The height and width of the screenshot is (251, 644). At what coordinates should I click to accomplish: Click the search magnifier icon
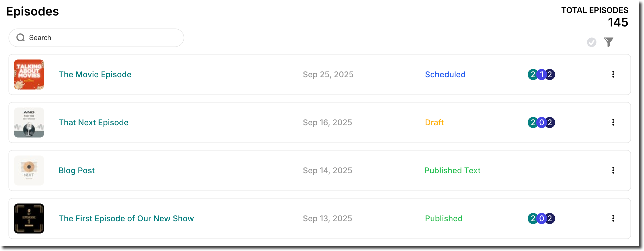point(21,37)
